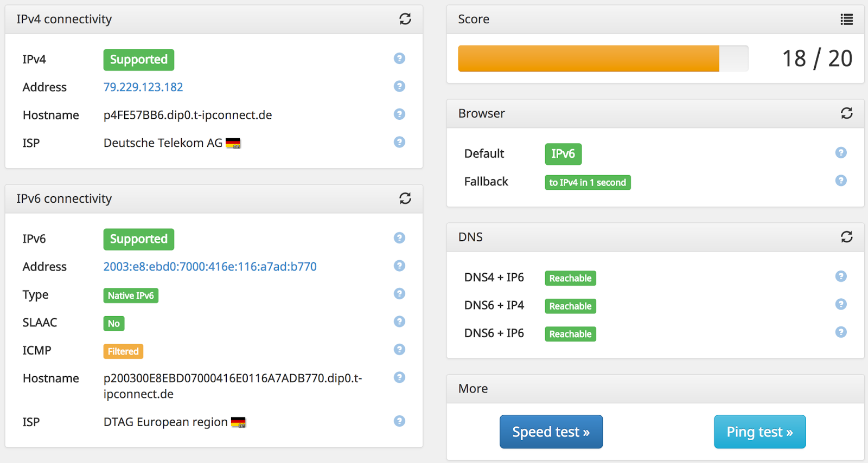
Task: Click the DNS4 + IP6 Reachable badge
Action: coord(570,278)
